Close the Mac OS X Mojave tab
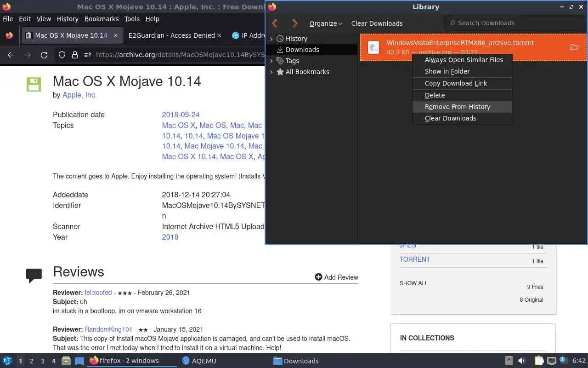The width and height of the screenshot is (588, 368). (116, 35)
